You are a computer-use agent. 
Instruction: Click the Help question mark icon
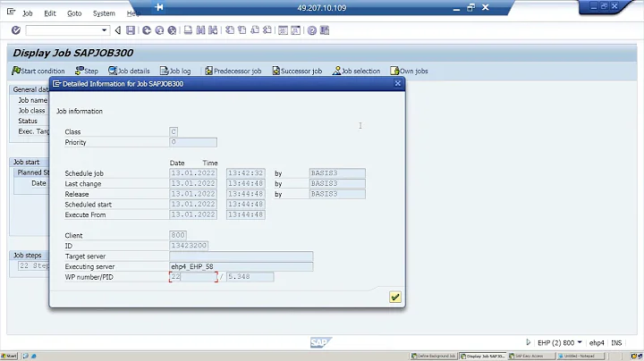(x=312, y=30)
